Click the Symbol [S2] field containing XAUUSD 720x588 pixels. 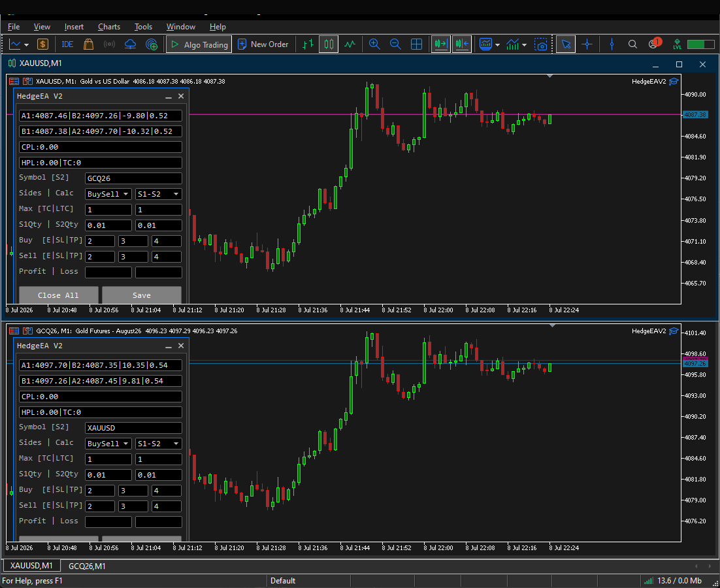pyautogui.click(x=134, y=429)
